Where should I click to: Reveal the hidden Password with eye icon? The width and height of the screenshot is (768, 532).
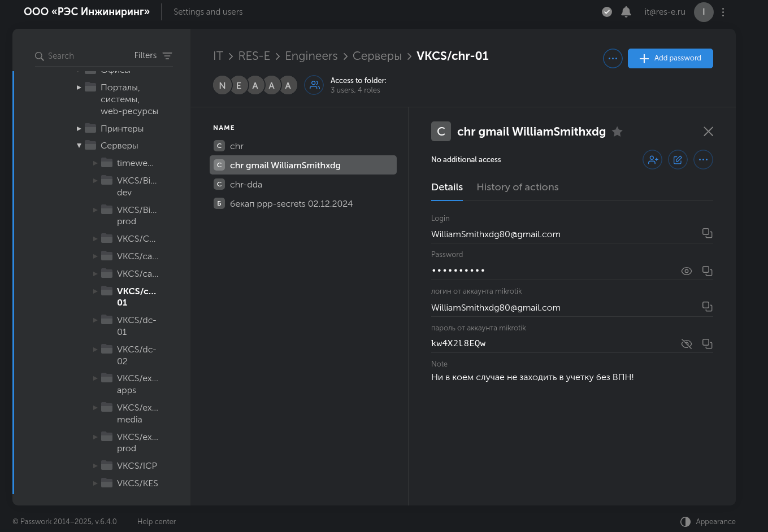[x=686, y=271]
